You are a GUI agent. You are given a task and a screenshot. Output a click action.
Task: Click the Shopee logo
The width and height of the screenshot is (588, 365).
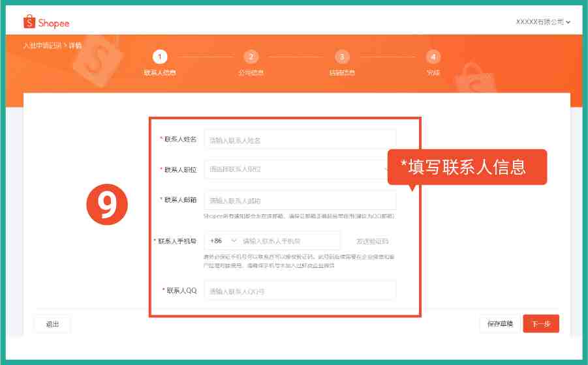(46, 22)
